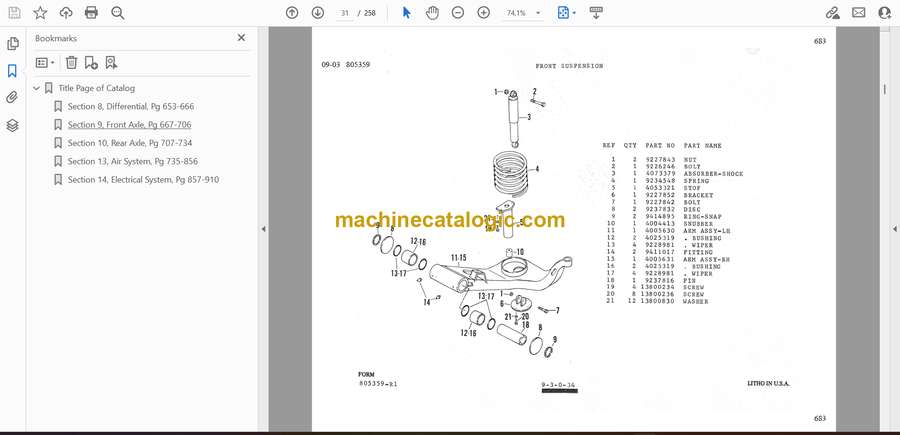Activate the selection arrow tool
Screen dimensions: 900x435
[x=406, y=13]
